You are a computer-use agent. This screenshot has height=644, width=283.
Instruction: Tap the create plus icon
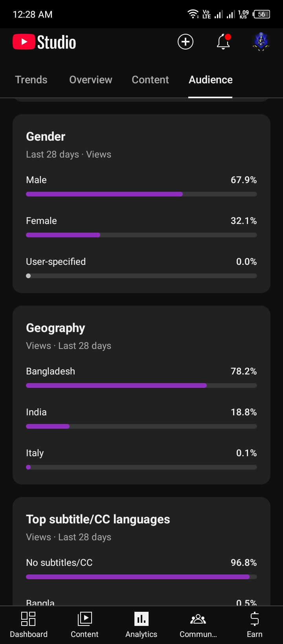[x=186, y=42]
